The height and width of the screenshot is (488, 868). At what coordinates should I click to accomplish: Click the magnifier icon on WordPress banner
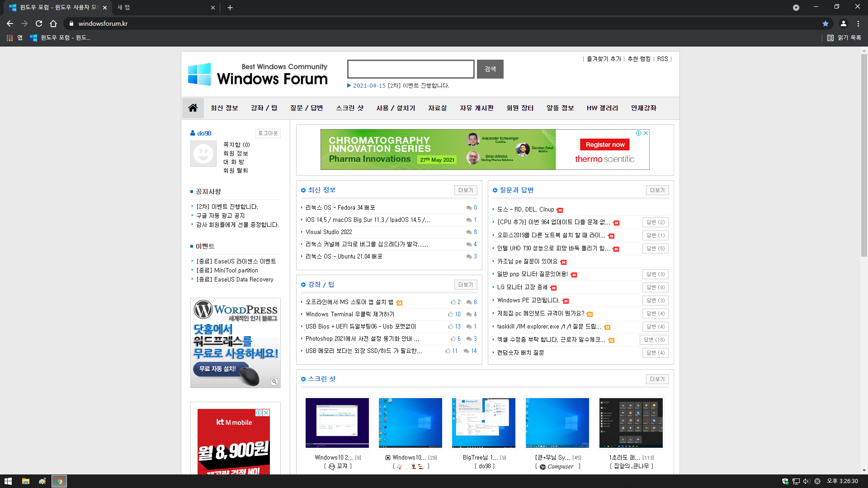[274, 382]
